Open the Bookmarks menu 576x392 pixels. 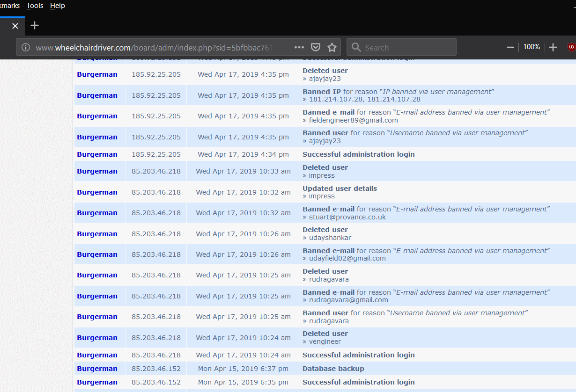(9, 6)
